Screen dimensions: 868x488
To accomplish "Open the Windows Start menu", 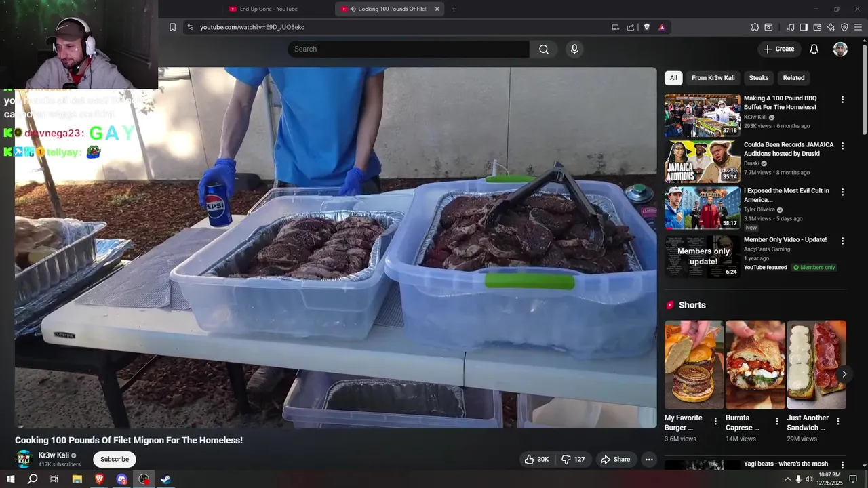I will pyautogui.click(x=10, y=479).
